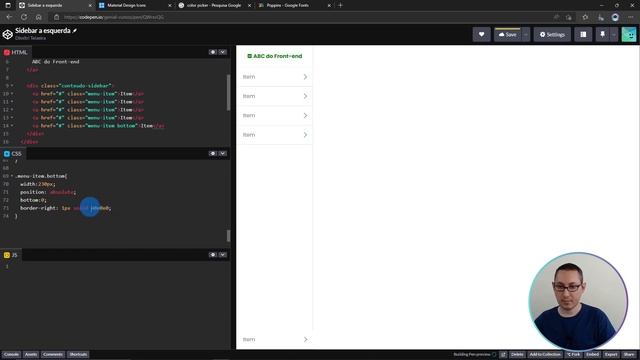Click the open-in-new-window icon in footer

click(x=503, y=354)
